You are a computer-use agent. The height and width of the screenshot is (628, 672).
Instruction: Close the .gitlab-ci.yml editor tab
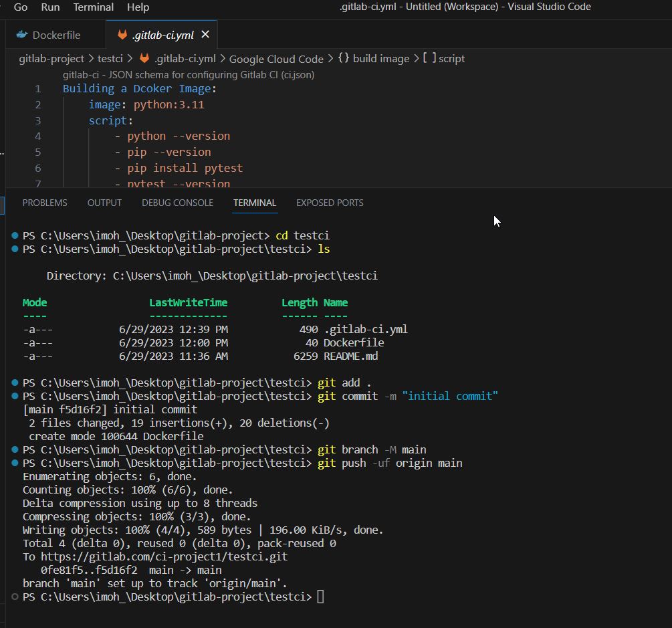coord(205,34)
